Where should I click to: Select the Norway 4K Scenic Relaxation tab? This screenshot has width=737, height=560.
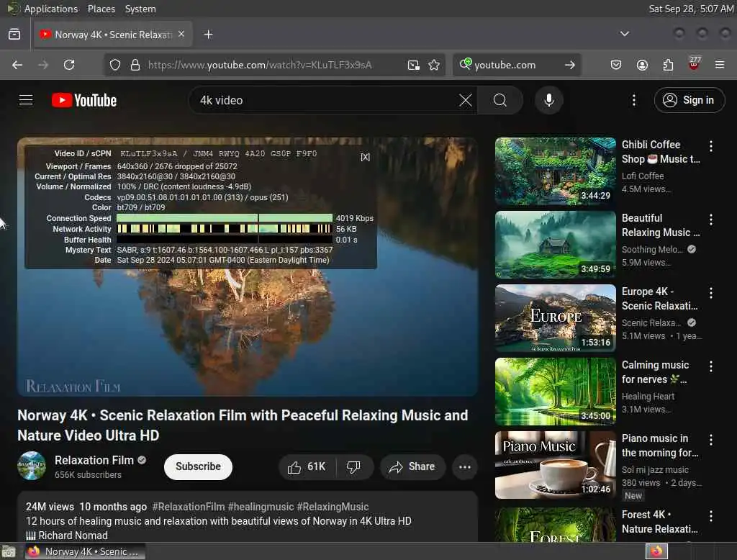113,35
